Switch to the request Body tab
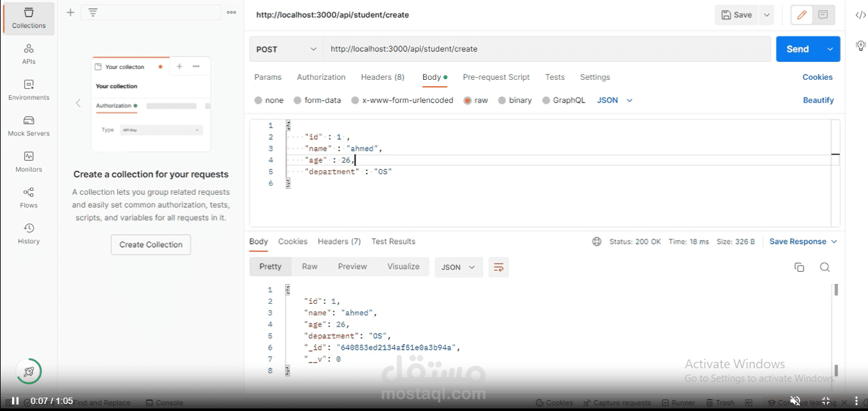 coord(435,77)
